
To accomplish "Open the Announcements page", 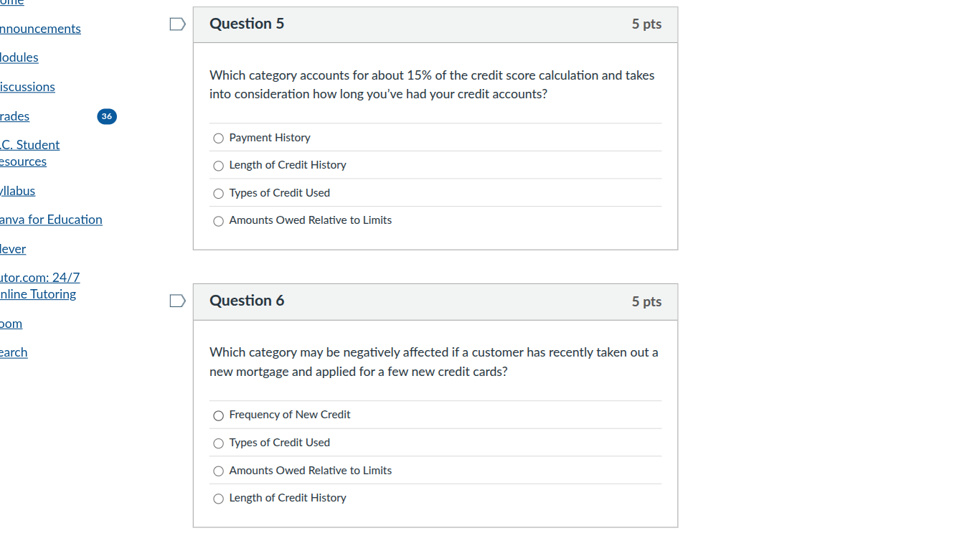I will click(40, 29).
